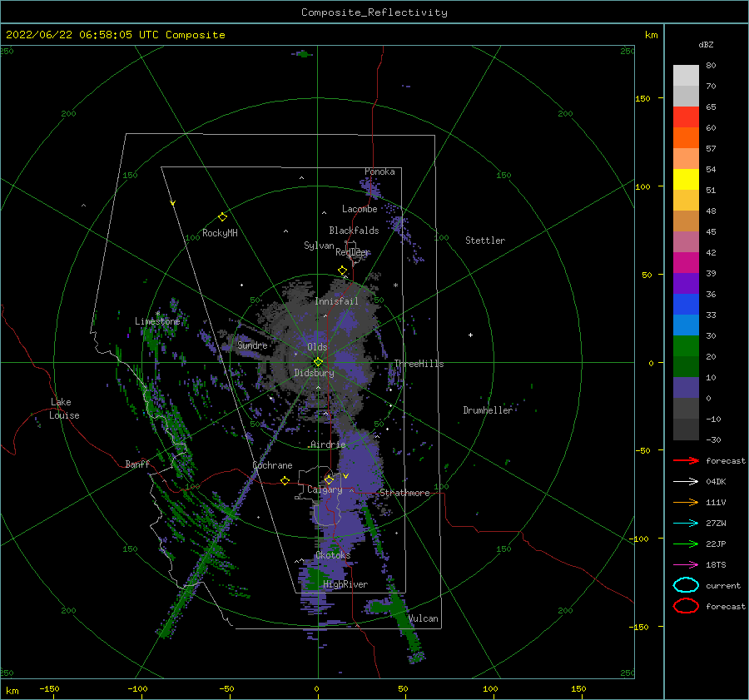Click the Innisfail map label
The image size is (749, 700).
[x=336, y=301]
